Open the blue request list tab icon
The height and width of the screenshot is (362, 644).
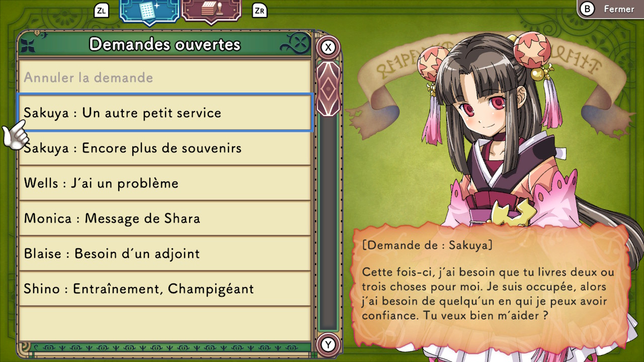coord(149,11)
